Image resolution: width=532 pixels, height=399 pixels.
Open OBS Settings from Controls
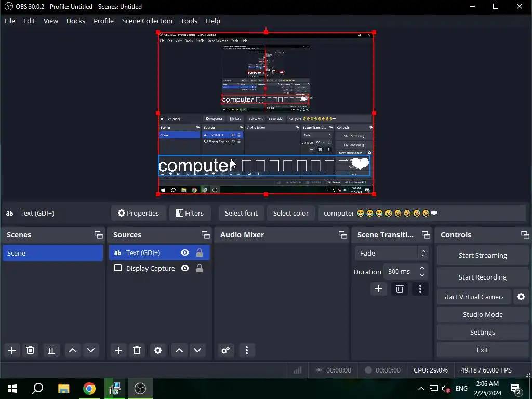click(x=483, y=332)
